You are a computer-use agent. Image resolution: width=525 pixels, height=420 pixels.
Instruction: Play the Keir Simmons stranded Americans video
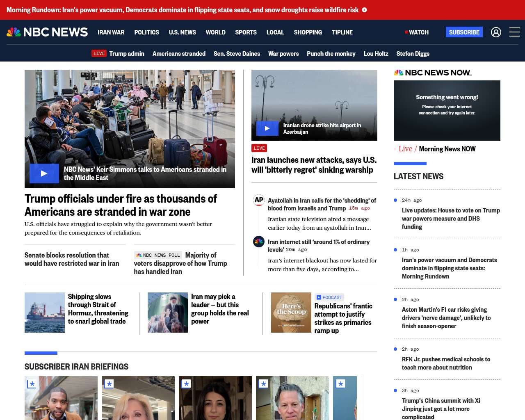coord(44,173)
